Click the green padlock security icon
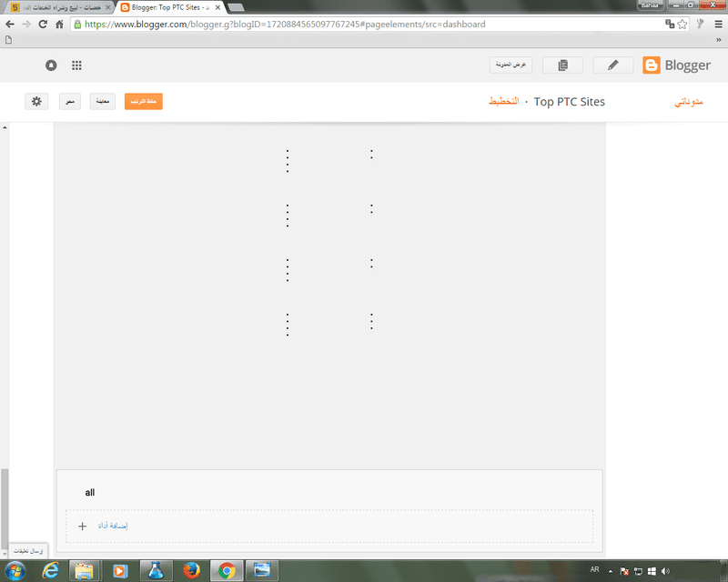The width and height of the screenshot is (728, 582). click(77, 25)
